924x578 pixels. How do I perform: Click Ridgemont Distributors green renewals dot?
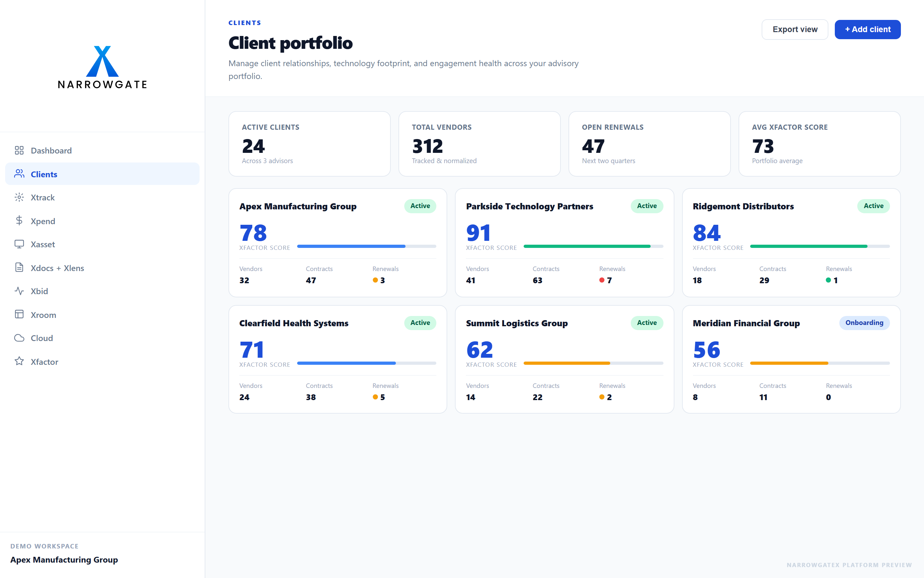[828, 280]
